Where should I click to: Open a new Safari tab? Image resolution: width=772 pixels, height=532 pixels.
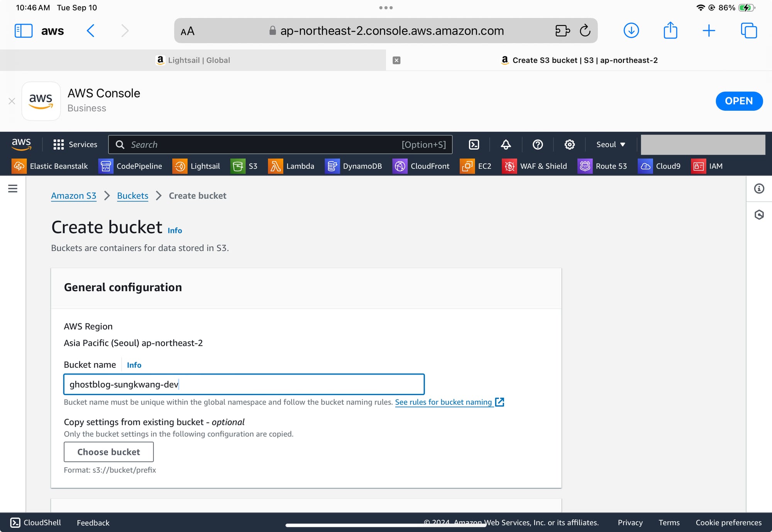(709, 30)
